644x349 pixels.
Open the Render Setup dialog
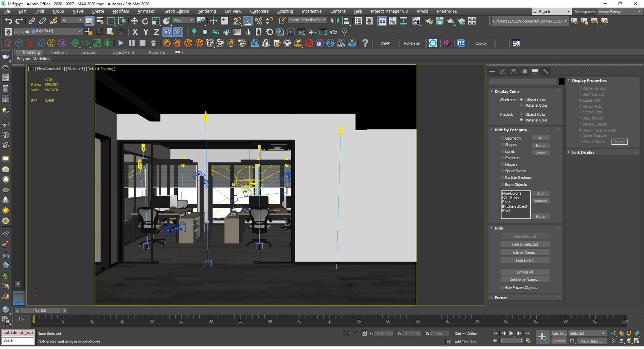click(429, 21)
